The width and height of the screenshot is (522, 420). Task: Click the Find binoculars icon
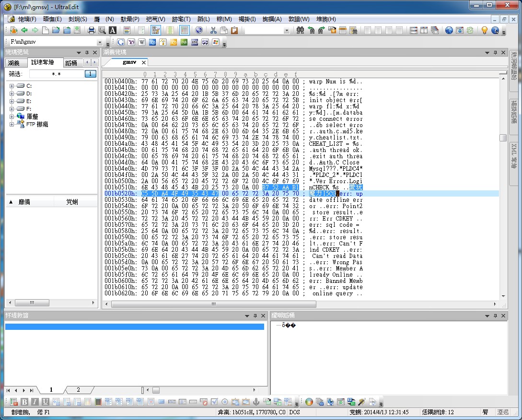tap(300, 30)
